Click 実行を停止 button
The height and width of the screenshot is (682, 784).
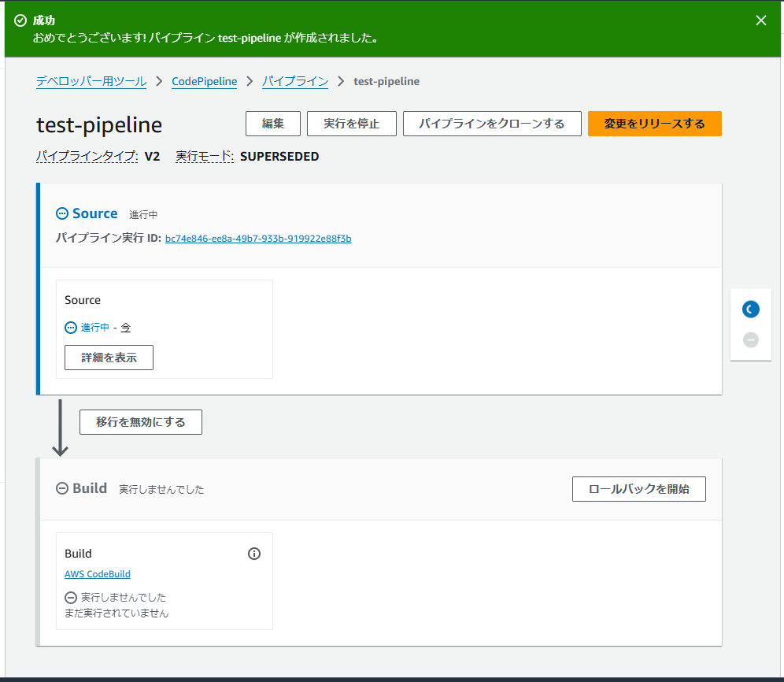[x=352, y=124]
